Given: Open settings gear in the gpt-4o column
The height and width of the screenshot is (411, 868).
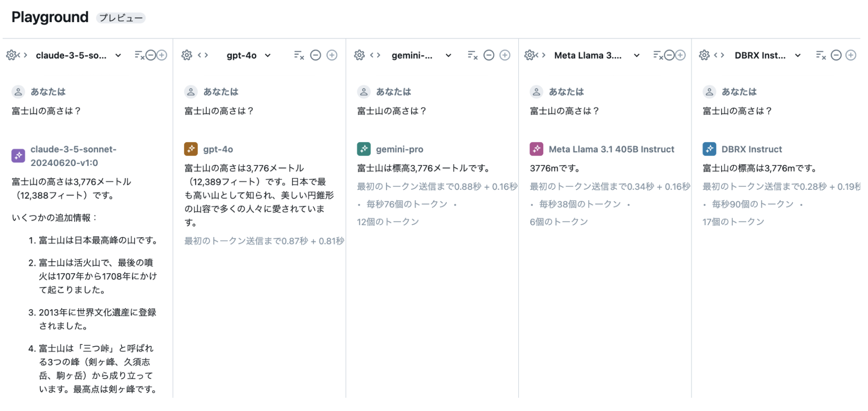Looking at the screenshot, I should (187, 55).
